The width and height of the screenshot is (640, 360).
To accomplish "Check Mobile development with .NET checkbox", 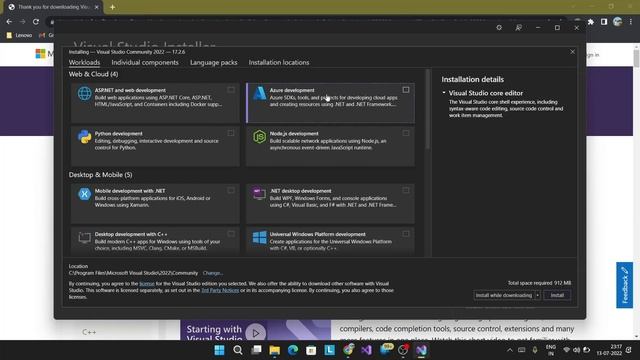I will (231, 190).
